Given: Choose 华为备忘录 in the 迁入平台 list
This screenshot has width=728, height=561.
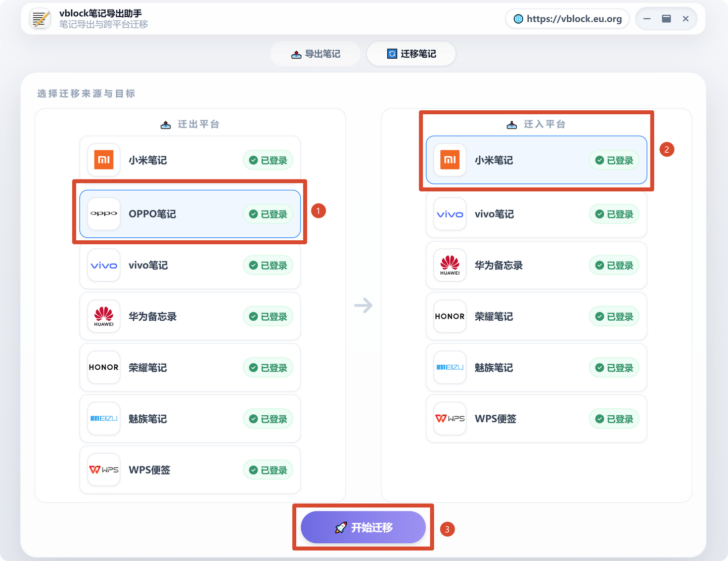Looking at the screenshot, I should 536,265.
